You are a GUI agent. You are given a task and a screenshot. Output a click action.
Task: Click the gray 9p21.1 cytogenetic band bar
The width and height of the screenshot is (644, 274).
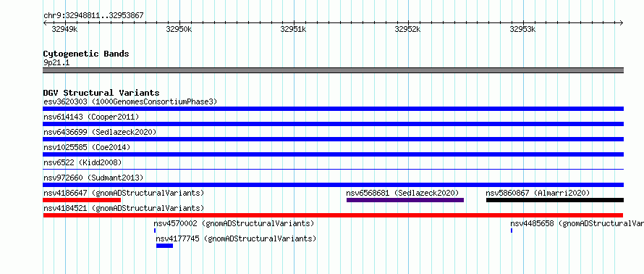(x=333, y=70)
